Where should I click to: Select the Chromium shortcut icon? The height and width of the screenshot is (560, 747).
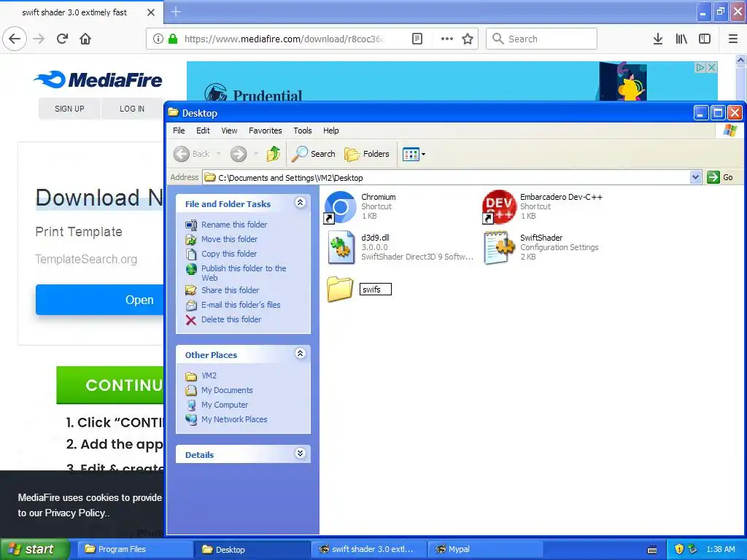pos(340,206)
